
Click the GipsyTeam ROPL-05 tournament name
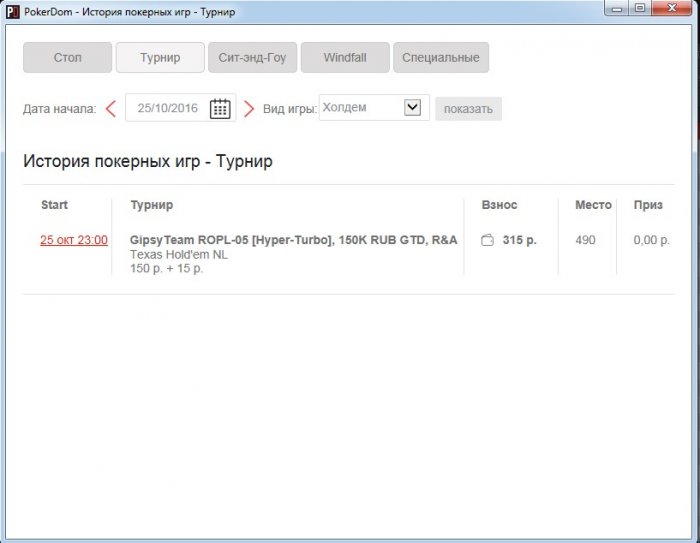pyautogui.click(x=294, y=240)
